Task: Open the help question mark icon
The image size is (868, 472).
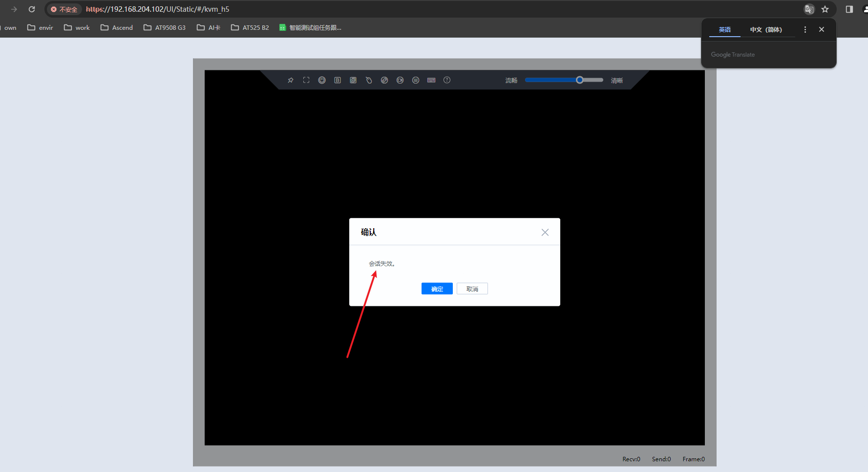Action: click(447, 80)
